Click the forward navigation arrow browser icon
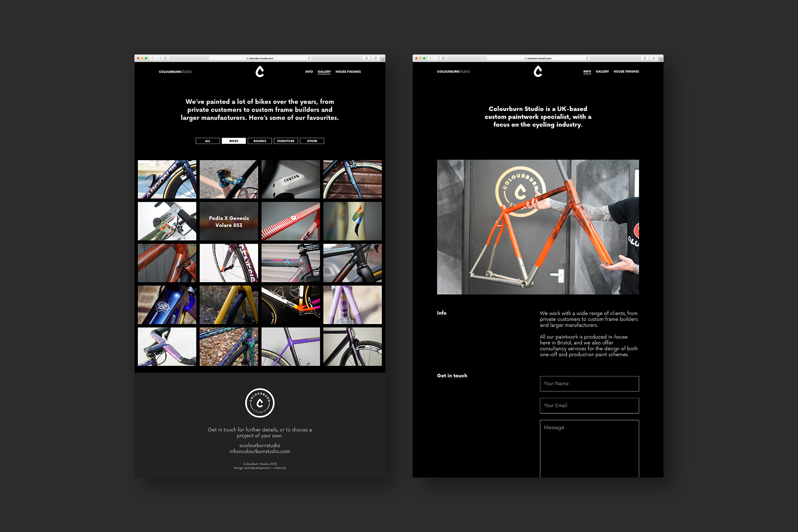The height and width of the screenshot is (532, 798). point(160,59)
